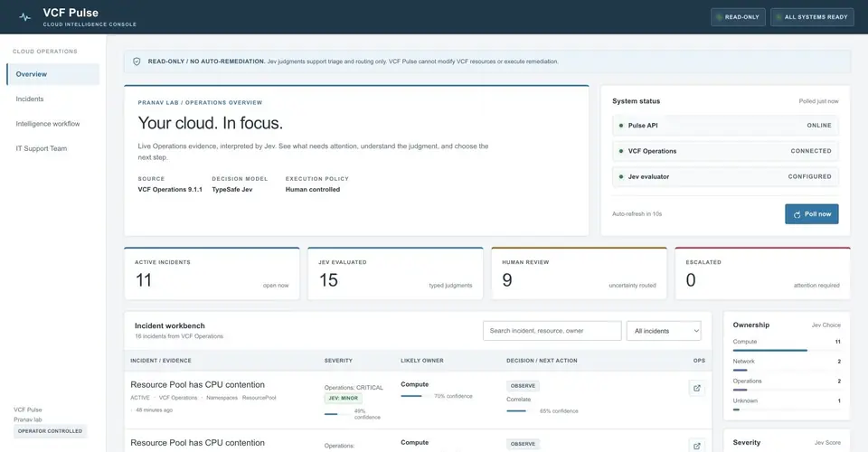This screenshot has height=452, width=868.
Task: Open the Human Review stat card
Action: [579, 273]
